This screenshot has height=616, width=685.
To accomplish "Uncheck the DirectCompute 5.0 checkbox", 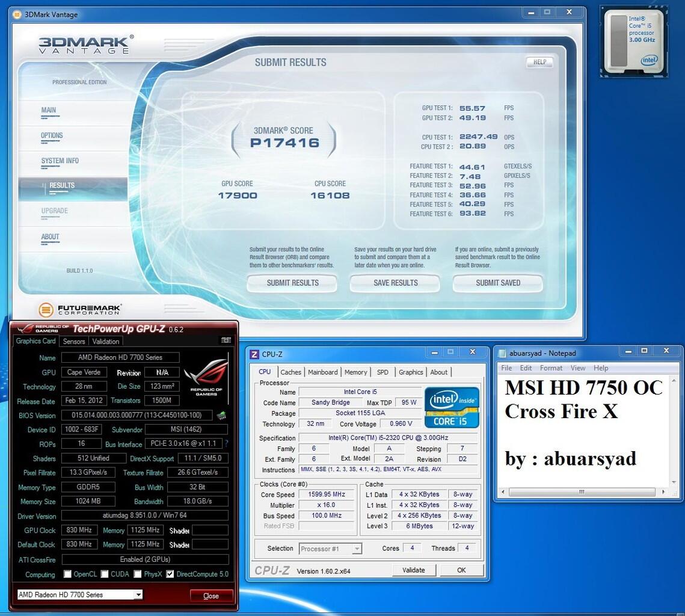I will (x=170, y=574).
